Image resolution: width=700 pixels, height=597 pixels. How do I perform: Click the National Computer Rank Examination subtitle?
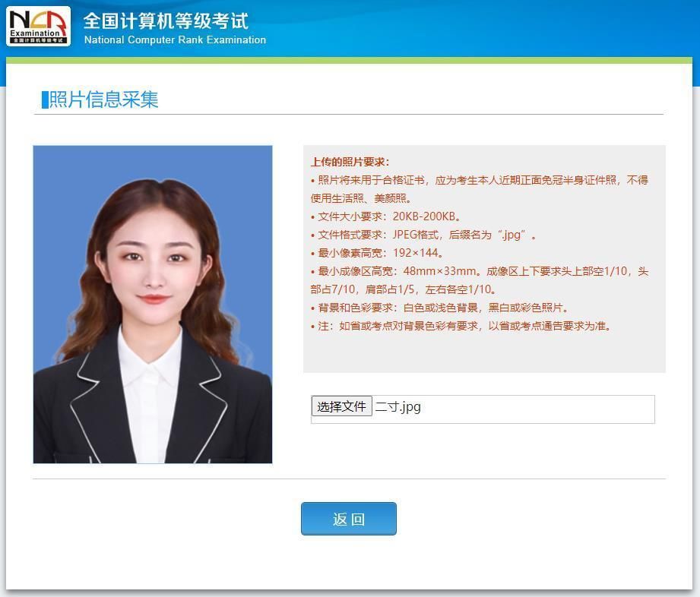tap(176, 40)
